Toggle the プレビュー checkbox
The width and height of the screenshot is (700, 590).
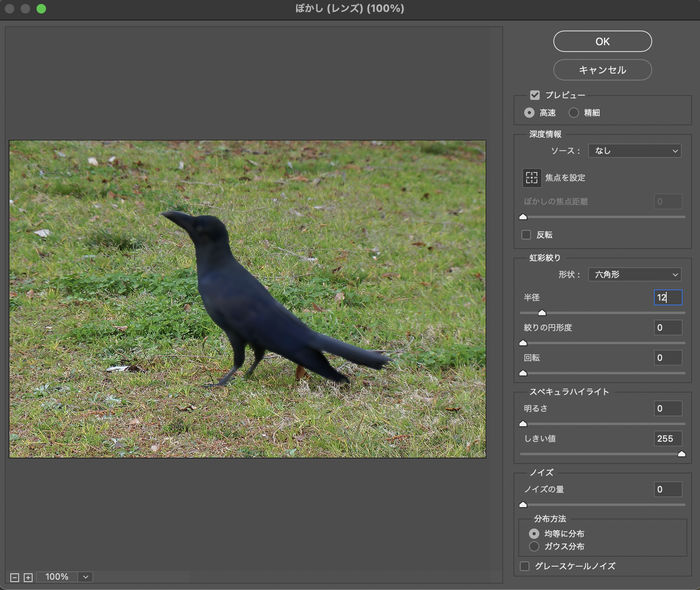click(535, 95)
